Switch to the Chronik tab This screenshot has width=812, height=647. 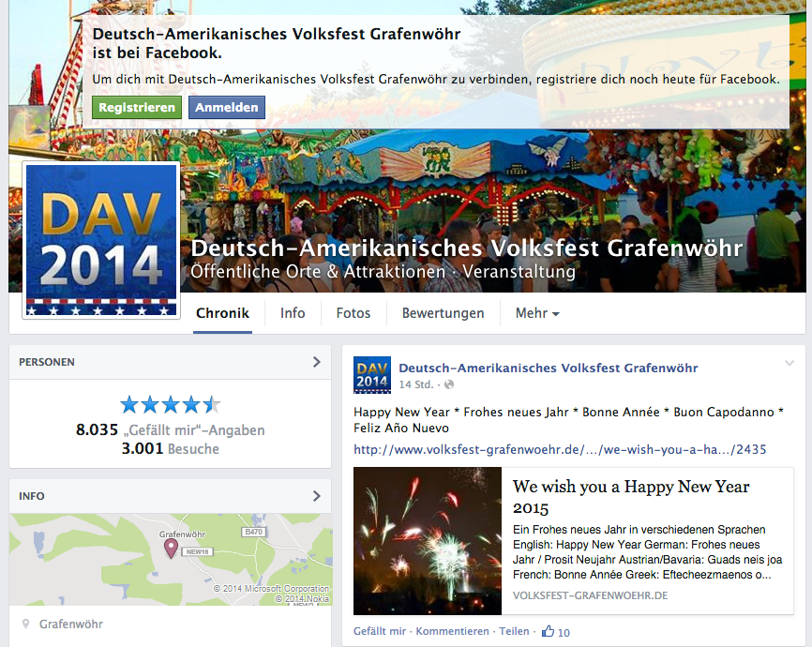tap(222, 313)
